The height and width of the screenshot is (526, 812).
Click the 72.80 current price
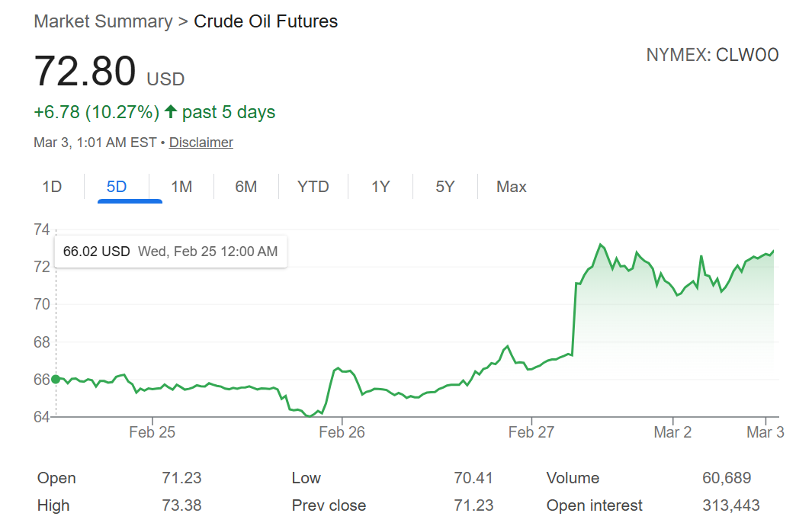click(85, 72)
